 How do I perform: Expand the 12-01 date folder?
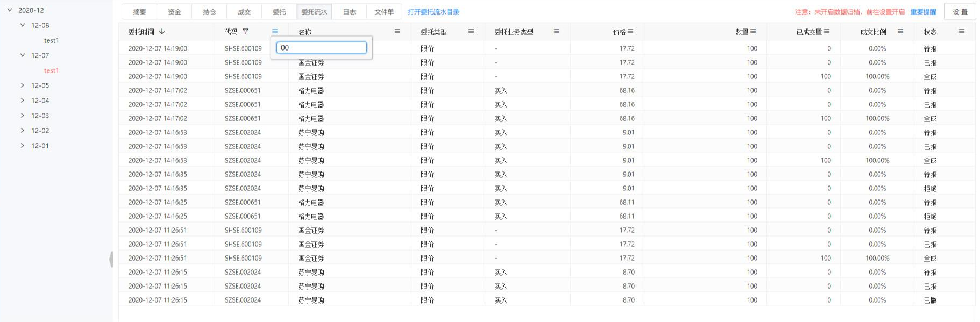tap(23, 146)
